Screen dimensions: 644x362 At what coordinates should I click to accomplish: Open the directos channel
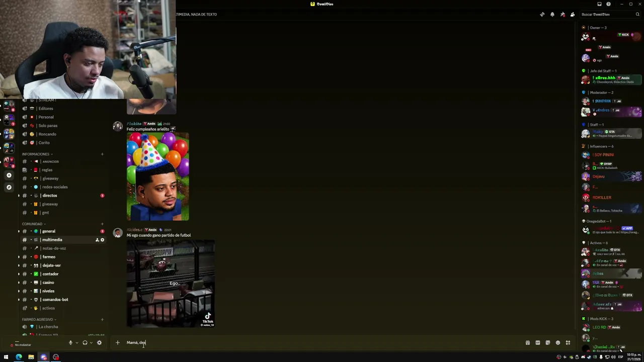62,196
